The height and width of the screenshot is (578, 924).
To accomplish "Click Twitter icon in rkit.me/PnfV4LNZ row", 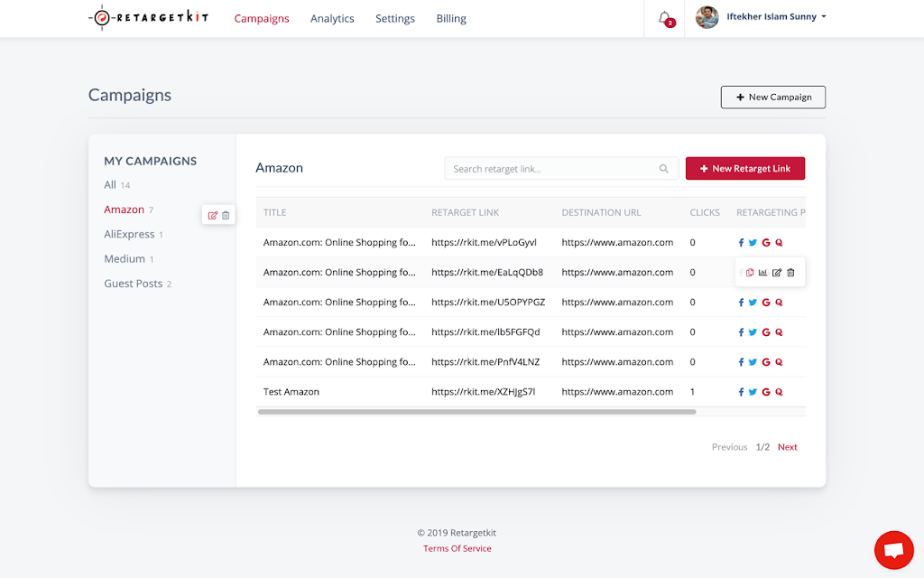I will pos(753,362).
